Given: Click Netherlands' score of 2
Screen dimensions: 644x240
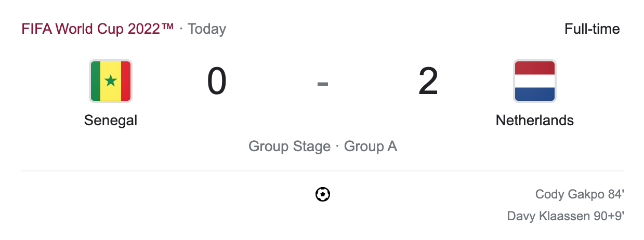Looking at the screenshot, I should pyautogui.click(x=428, y=82).
